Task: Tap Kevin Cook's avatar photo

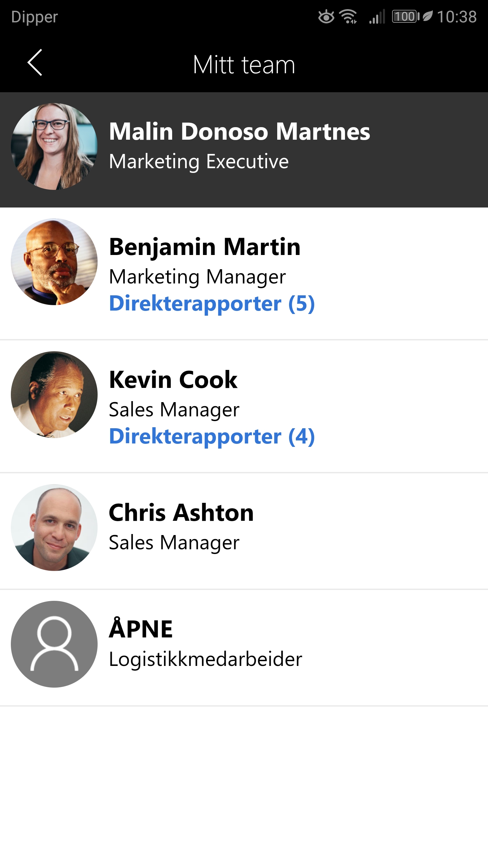Action: coord(54,395)
